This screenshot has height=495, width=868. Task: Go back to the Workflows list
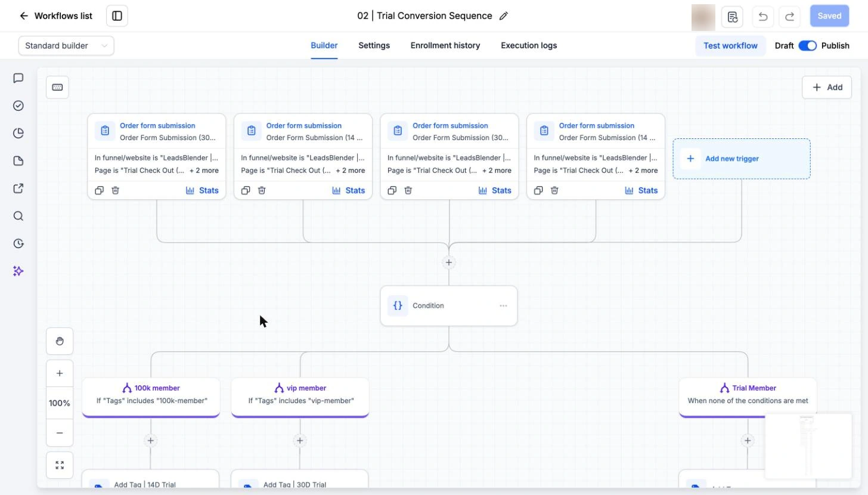click(x=56, y=16)
